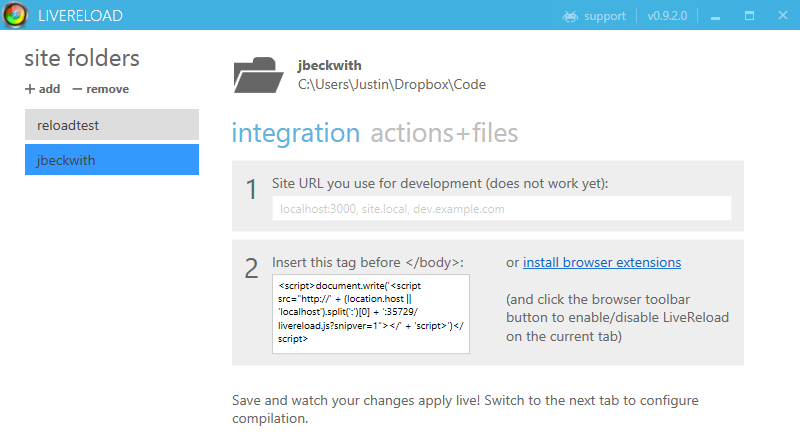Remove the selected site folder
The height and width of the screenshot is (443, 800).
pos(101,89)
